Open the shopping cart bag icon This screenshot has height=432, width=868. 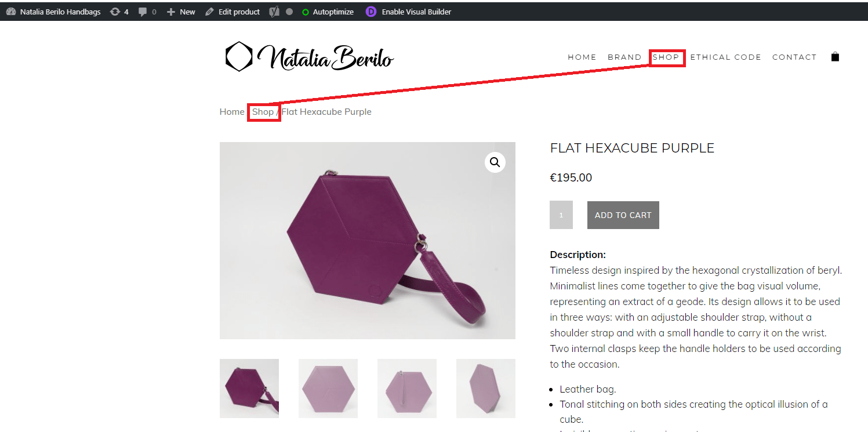[x=835, y=57]
